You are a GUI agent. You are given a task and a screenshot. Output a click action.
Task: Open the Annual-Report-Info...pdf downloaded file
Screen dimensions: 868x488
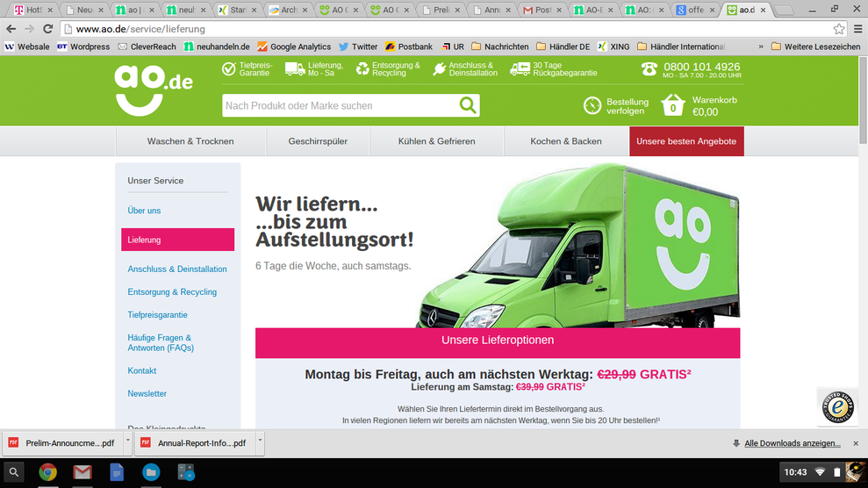pyautogui.click(x=196, y=443)
